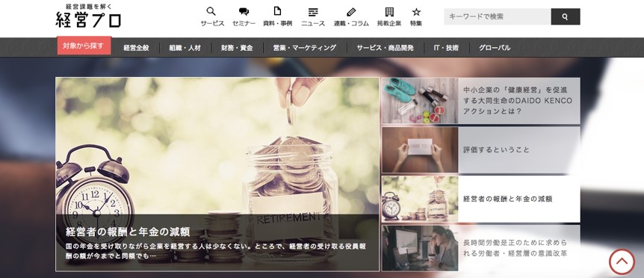Click the 掲載企業 label in header
Viewport: 644px width, 278px height.
(389, 23)
